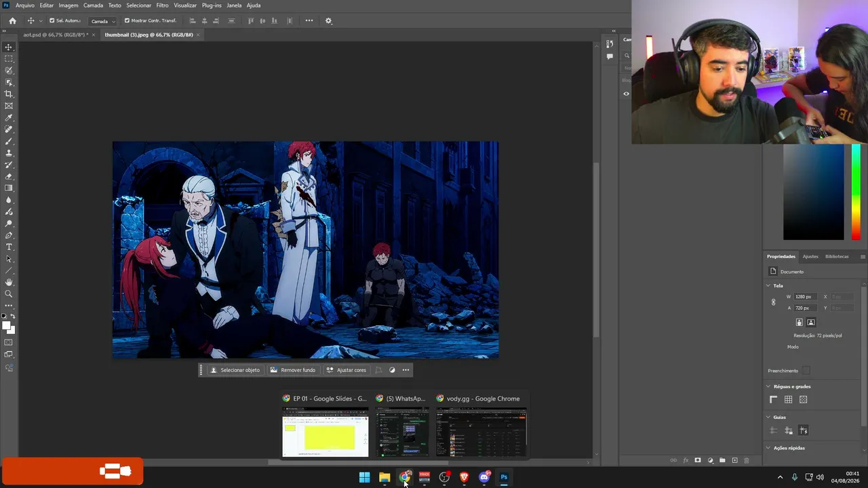The width and height of the screenshot is (868, 488).
Task: Align left edges in options bar
Action: [x=193, y=20]
